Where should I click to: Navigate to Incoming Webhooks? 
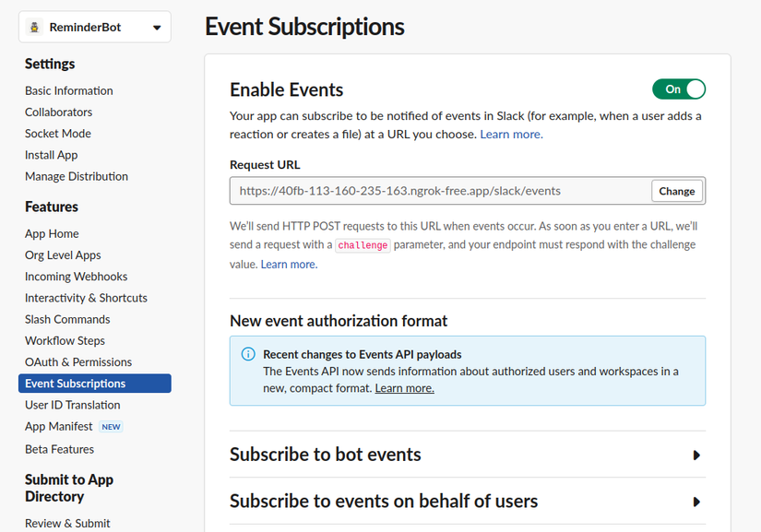[x=77, y=277]
